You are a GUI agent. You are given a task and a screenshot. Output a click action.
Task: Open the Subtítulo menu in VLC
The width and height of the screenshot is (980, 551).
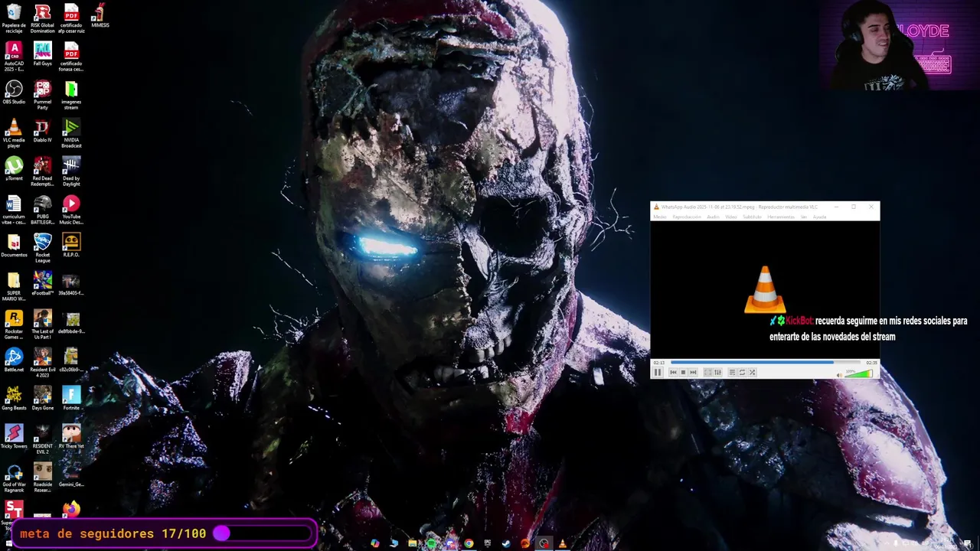pos(752,217)
